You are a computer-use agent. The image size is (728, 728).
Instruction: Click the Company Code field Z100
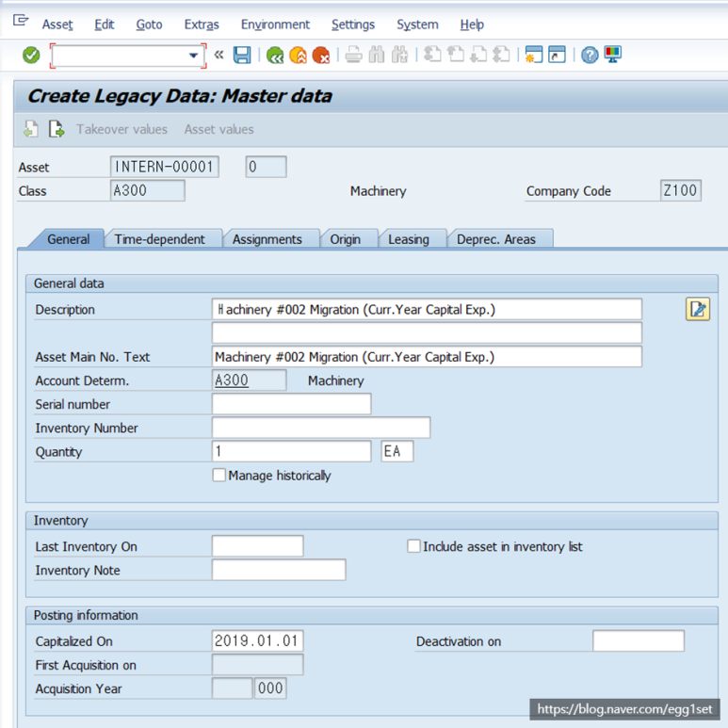(x=680, y=190)
